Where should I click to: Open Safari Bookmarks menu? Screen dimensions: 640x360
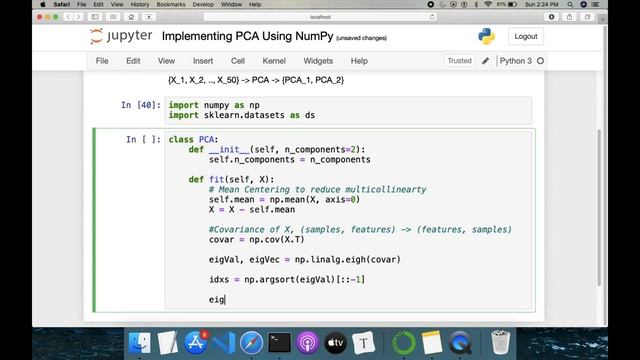tap(171, 4)
